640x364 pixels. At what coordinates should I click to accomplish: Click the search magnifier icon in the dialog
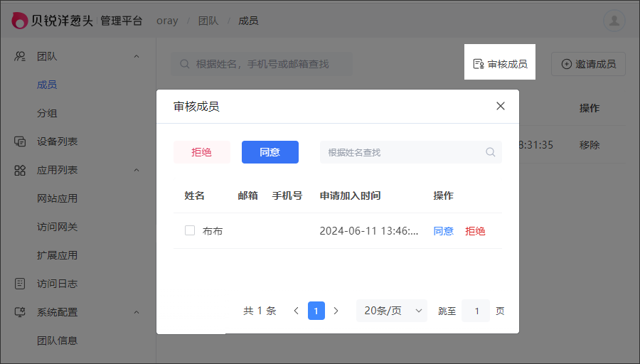coord(491,152)
